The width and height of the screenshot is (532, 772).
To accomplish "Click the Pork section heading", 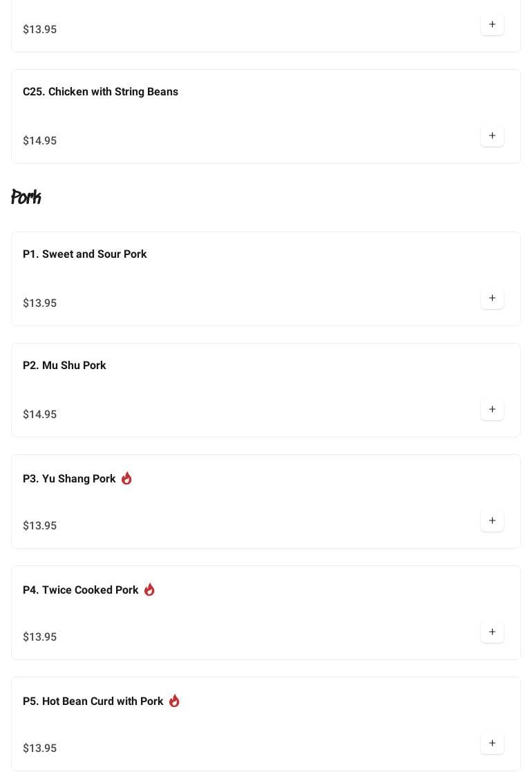I will pos(26,197).
